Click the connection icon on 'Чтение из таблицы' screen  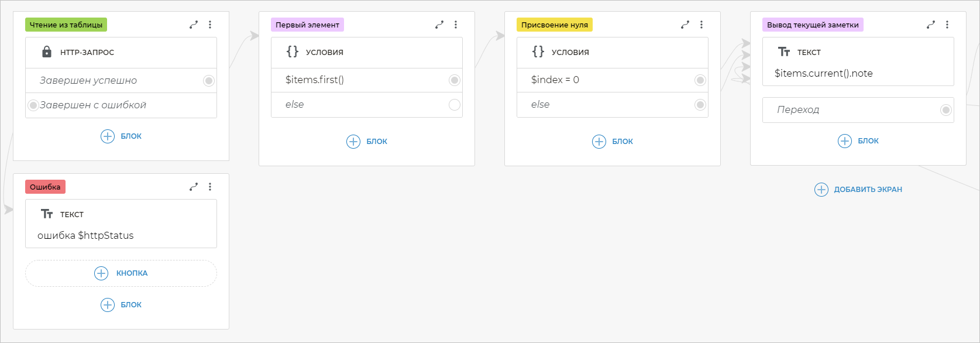[x=194, y=25]
